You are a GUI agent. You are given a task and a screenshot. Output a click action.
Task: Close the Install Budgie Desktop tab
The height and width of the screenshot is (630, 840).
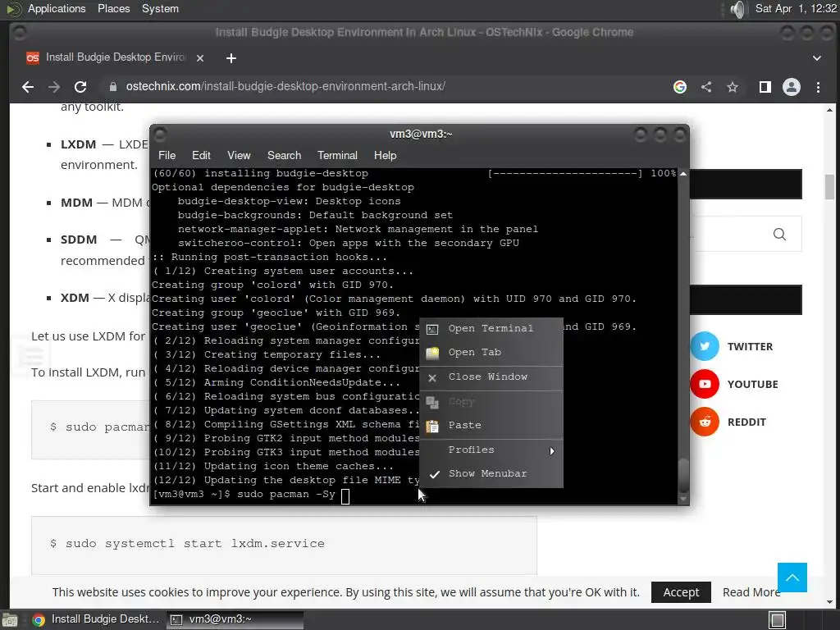coord(200,58)
